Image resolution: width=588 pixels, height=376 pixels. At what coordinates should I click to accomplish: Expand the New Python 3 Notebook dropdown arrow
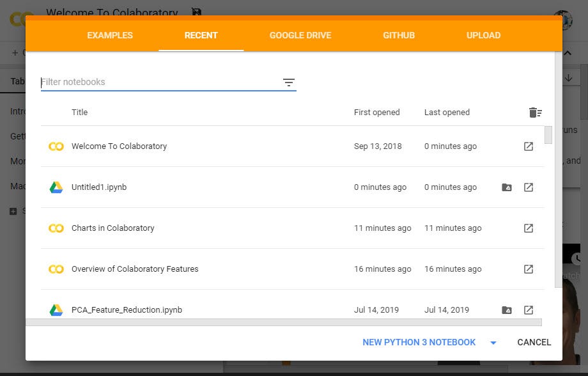493,343
